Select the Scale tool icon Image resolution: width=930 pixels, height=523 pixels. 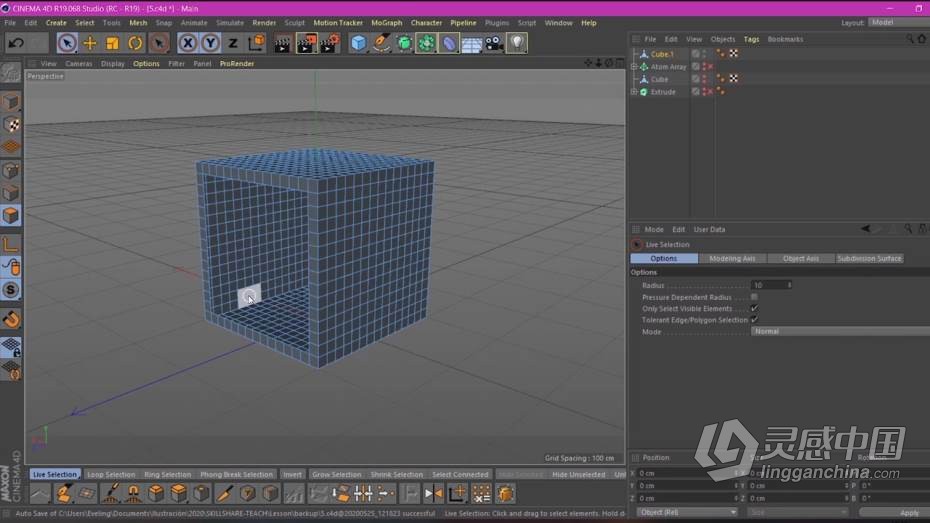112,43
